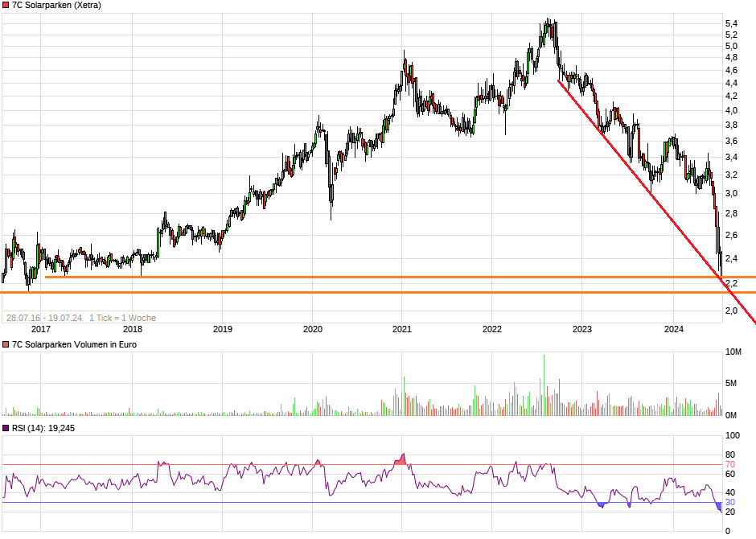Click the red 70 level label on RSI
The height and width of the screenshot is (539, 756).
tap(730, 465)
